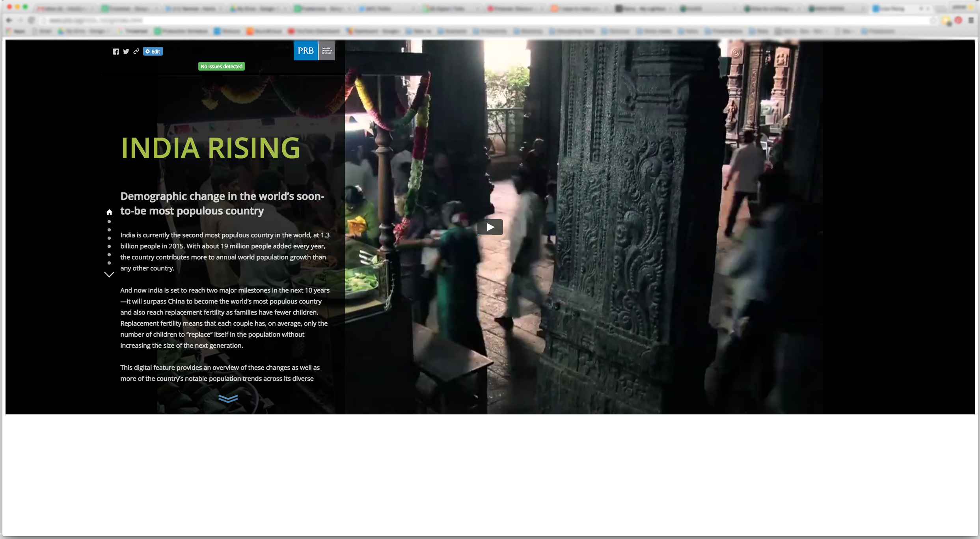Play the background video
This screenshot has width=980, height=539.
coord(490,227)
